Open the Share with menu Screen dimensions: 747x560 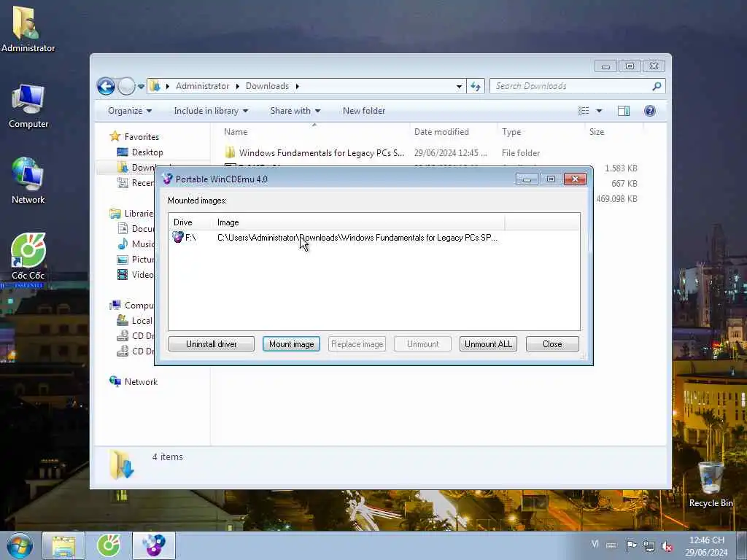tap(295, 111)
